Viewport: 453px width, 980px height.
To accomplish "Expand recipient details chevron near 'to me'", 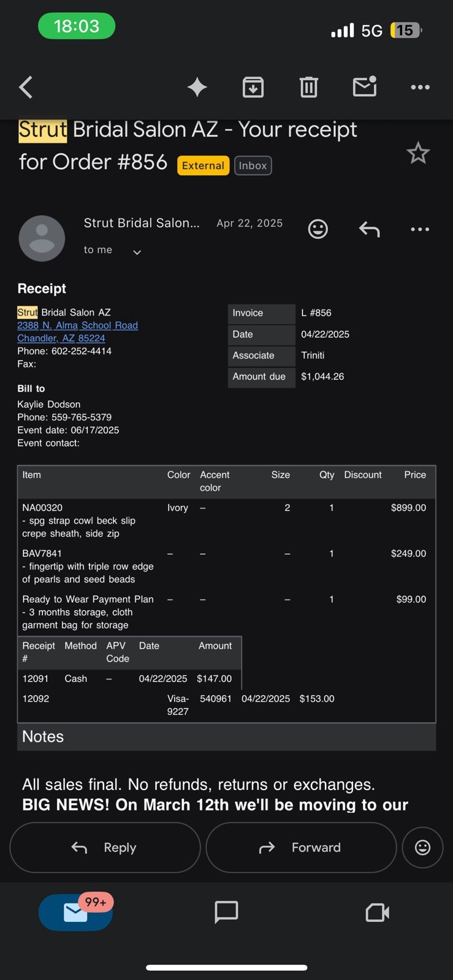I will (137, 252).
